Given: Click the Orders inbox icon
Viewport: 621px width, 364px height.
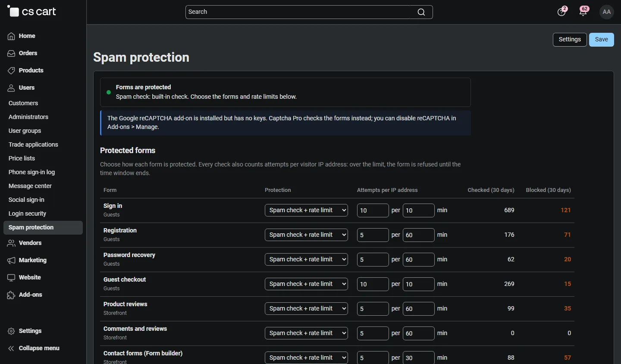Looking at the screenshot, I should click(11, 53).
